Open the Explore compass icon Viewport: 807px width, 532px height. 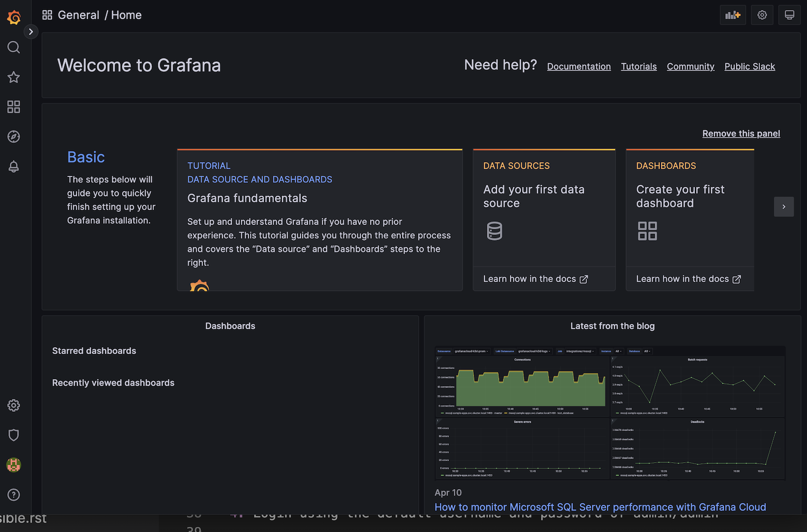14,137
